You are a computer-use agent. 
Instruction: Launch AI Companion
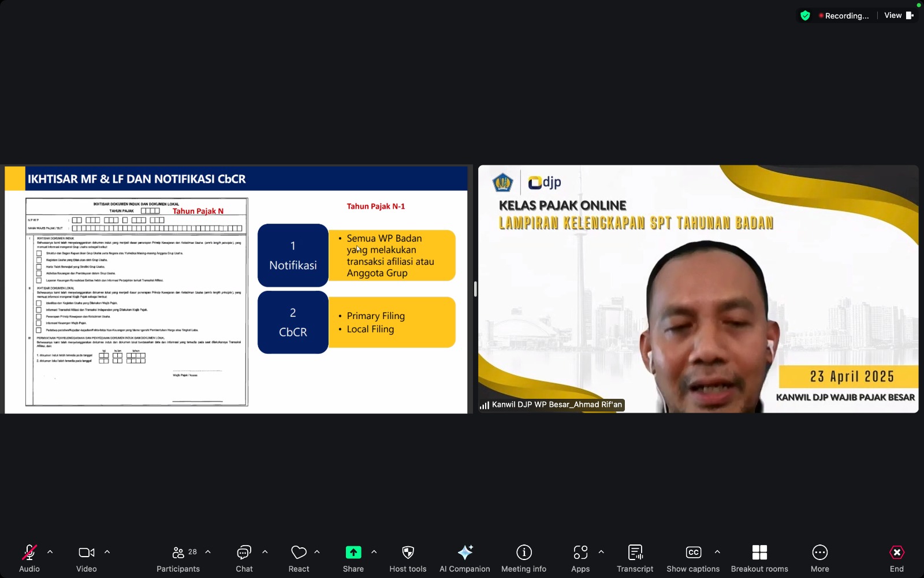(464, 557)
